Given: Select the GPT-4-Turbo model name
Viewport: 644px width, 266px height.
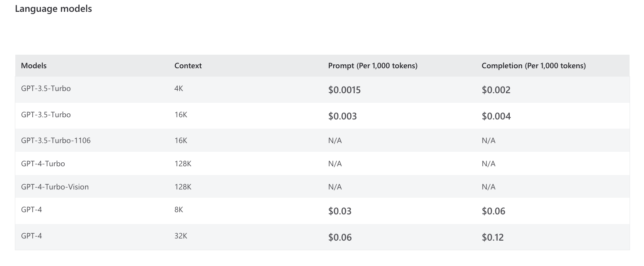Looking at the screenshot, I should (43, 164).
